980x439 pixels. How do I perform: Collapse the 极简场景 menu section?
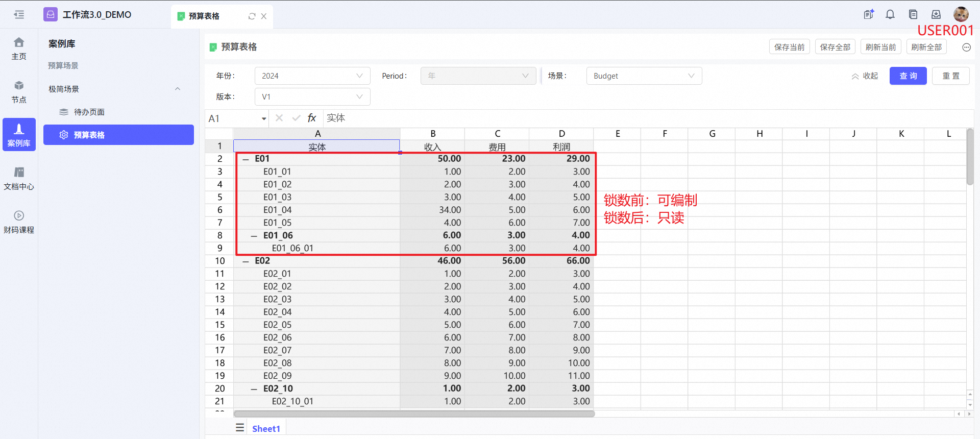point(178,89)
